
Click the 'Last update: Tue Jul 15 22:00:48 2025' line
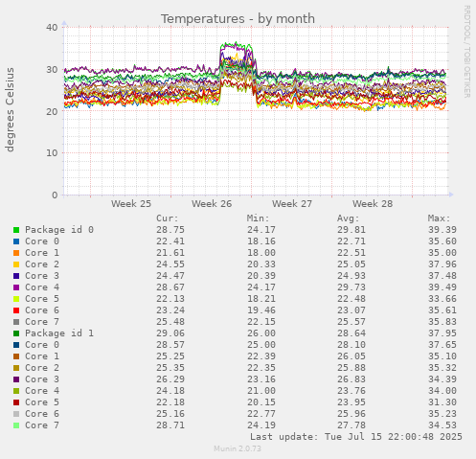coord(356,437)
